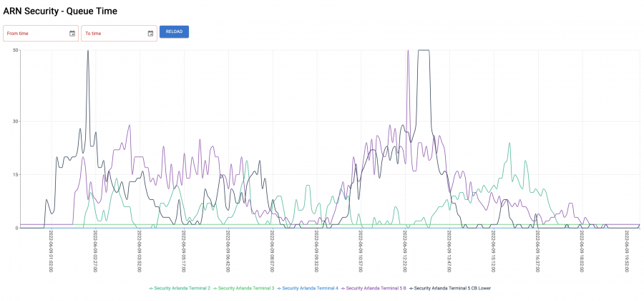
Task: Click the ARN Security - Queue Time heading
Action: 60,11
